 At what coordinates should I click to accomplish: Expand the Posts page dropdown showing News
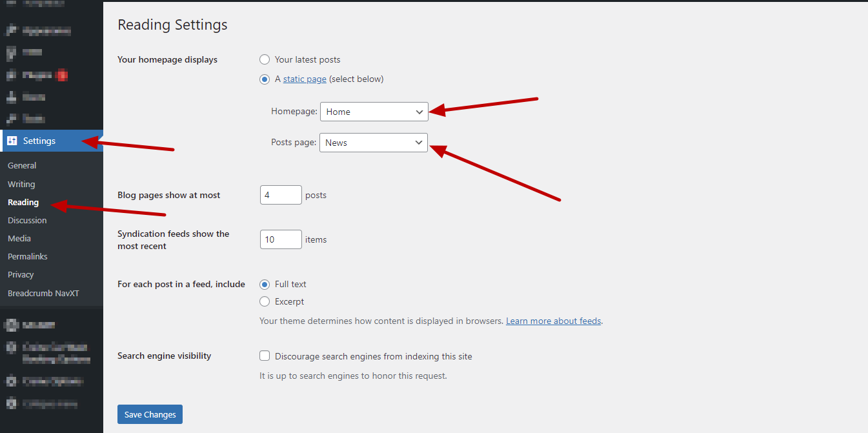point(373,143)
